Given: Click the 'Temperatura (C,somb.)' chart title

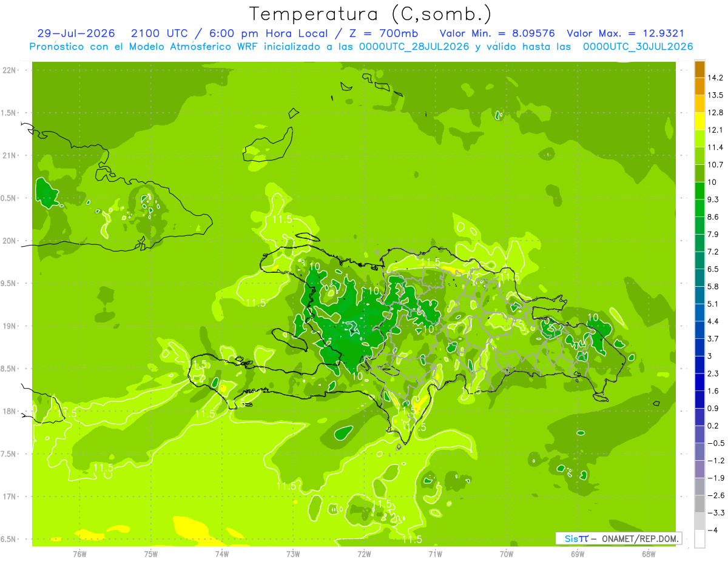Looking at the screenshot, I should (371, 13).
